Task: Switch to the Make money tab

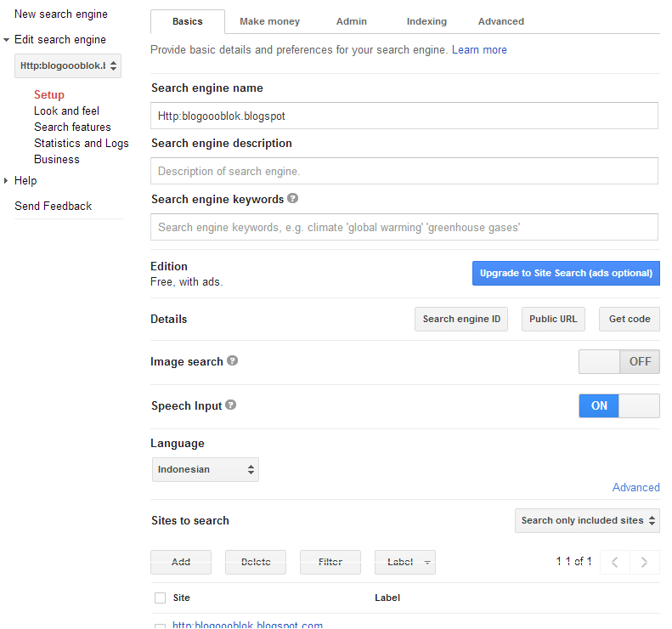Action: point(269,21)
